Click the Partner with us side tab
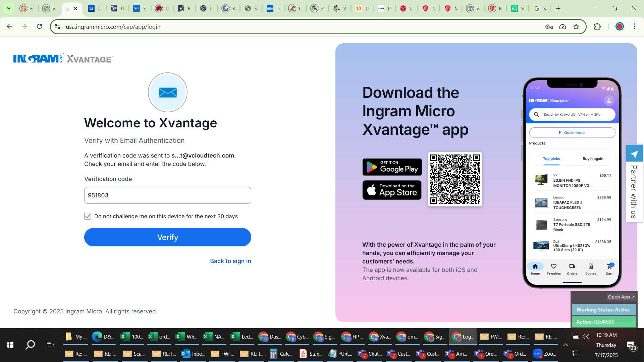Viewport: 644px width, 362px height. point(634,192)
